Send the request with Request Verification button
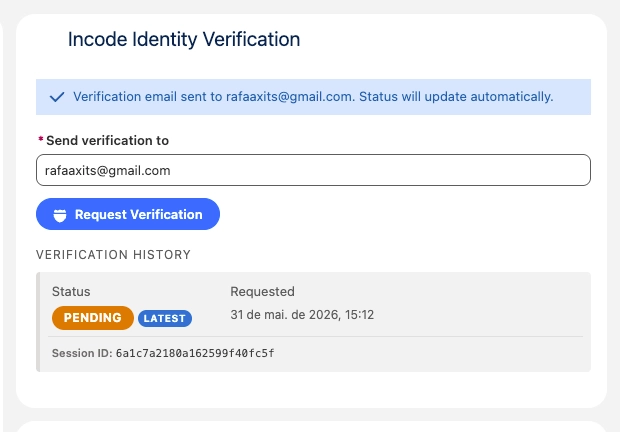 tap(128, 214)
